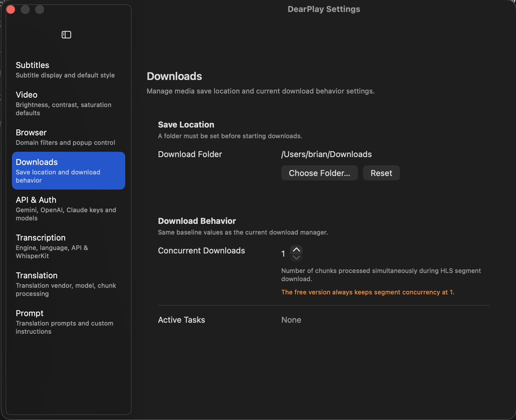Open the Transcription settings section
The image size is (516, 420).
pos(69,246)
